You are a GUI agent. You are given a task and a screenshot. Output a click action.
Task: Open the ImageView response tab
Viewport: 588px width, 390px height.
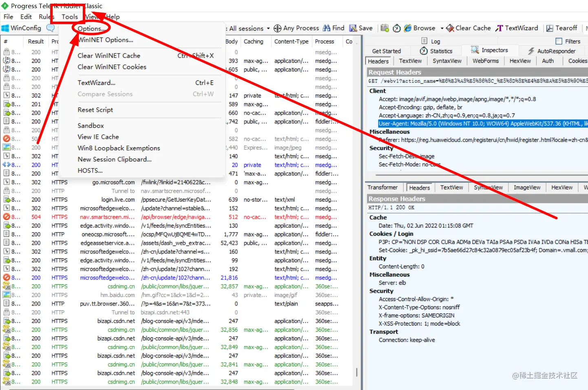527,187
